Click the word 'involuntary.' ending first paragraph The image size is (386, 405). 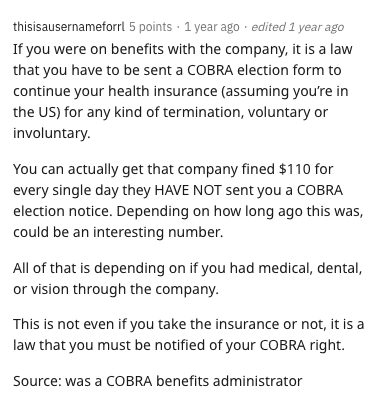pos(52,133)
